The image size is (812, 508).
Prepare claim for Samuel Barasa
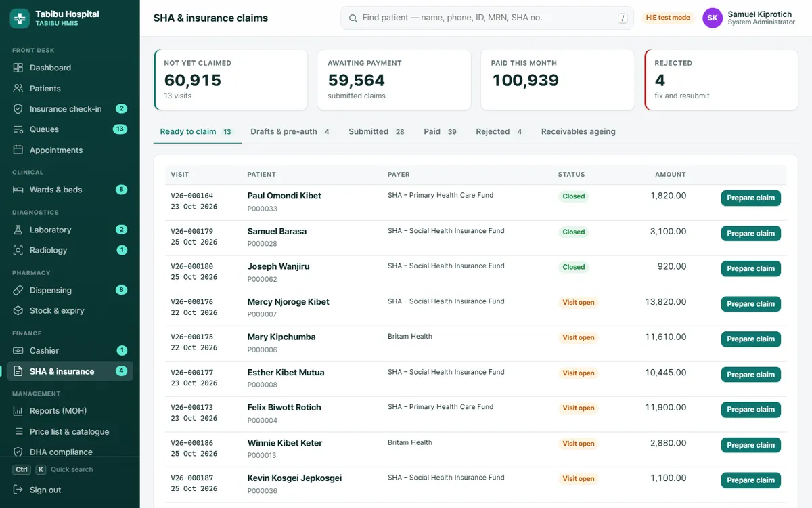pos(751,233)
